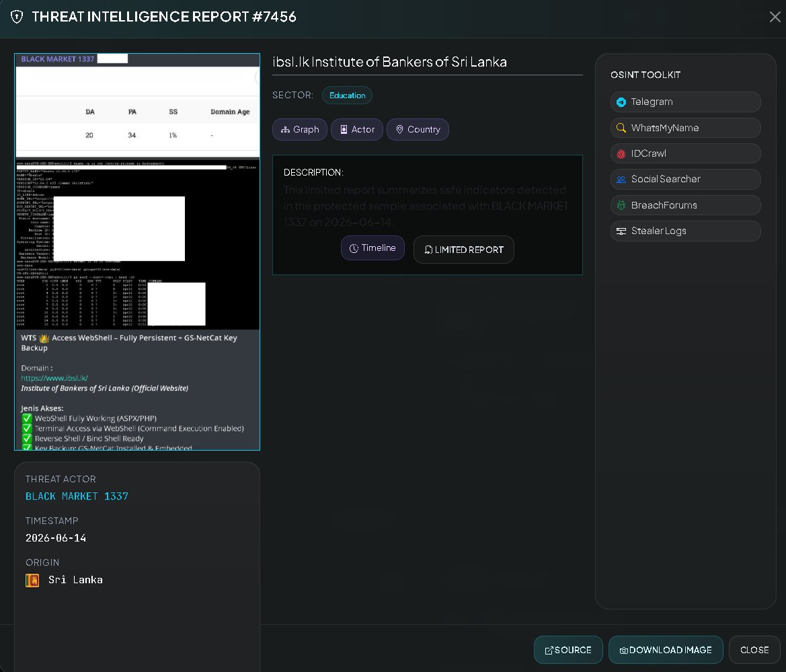Image resolution: width=786 pixels, height=672 pixels.
Task: Click the WebShell Fully Working green checkmark
Action: [x=27, y=418]
